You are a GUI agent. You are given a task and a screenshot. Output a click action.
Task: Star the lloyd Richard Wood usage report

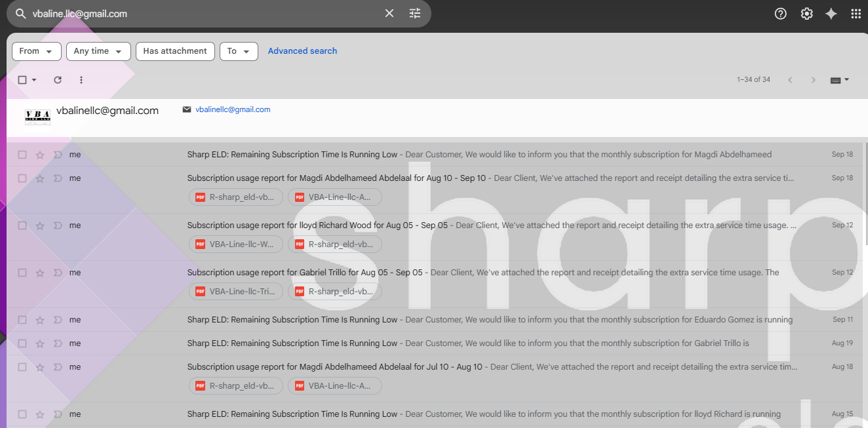click(40, 225)
